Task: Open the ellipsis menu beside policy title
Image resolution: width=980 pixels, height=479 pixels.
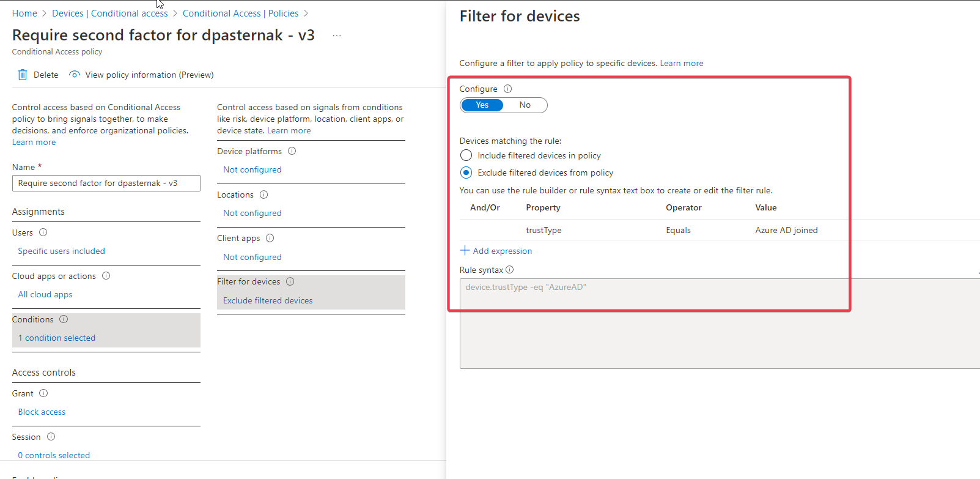Action: point(337,35)
